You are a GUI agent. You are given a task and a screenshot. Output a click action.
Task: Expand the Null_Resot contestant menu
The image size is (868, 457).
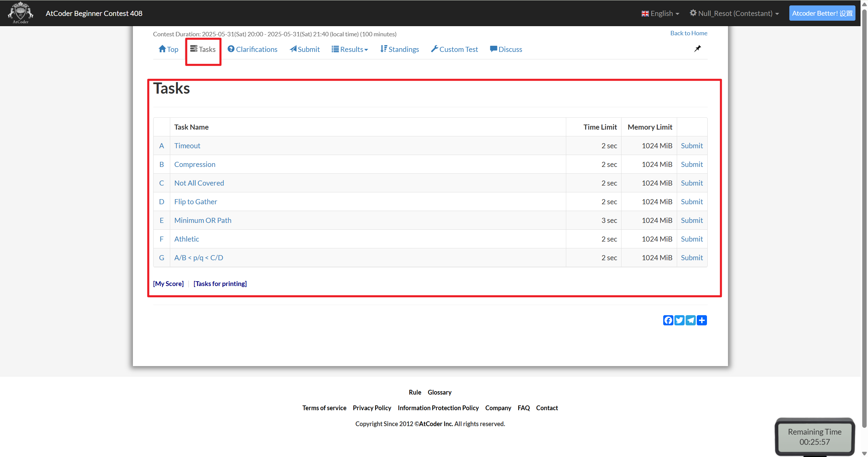point(734,13)
